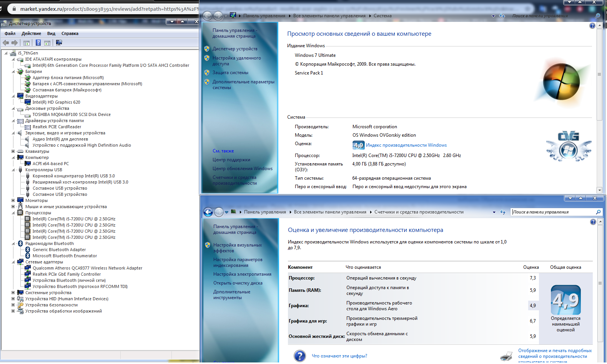Screen dimensions: 607x364
Task: Toggle the console tree pane icon in Device Manager
Action: (x=27, y=43)
